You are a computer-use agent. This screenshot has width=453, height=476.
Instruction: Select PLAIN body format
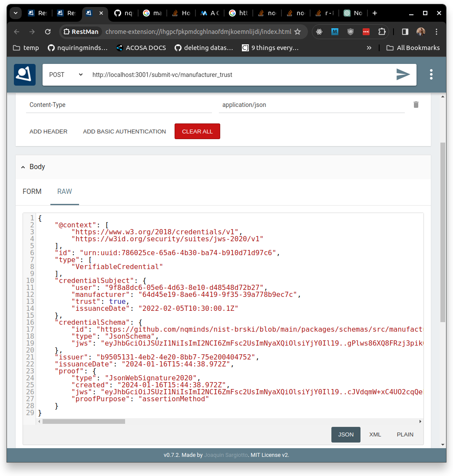pos(405,434)
